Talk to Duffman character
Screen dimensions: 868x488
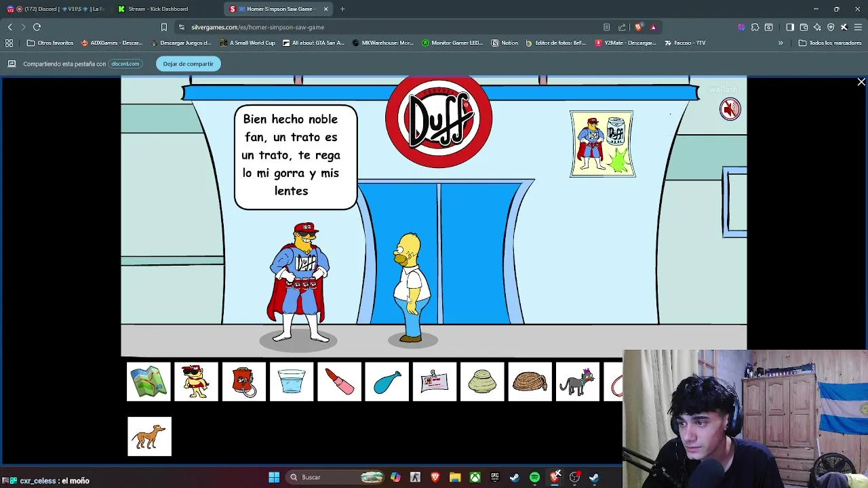coord(299,282)
